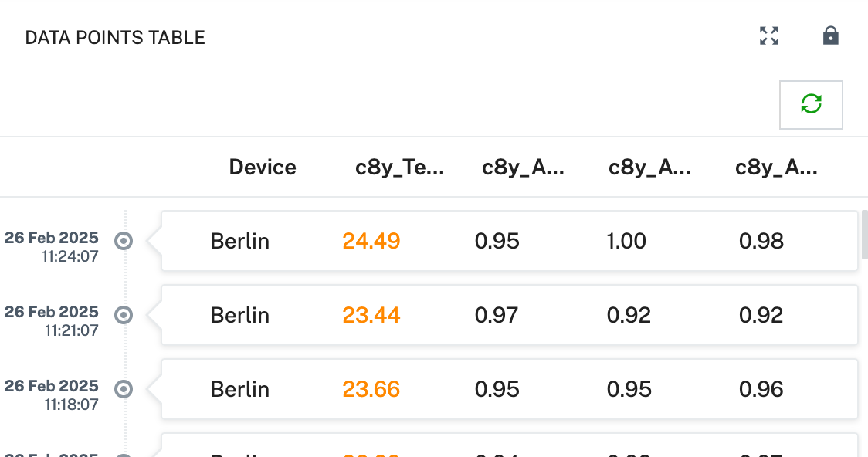Click the orange 23.66 temperature value
The width and height of the screenshot is (868, 457).
coord(371,390)
